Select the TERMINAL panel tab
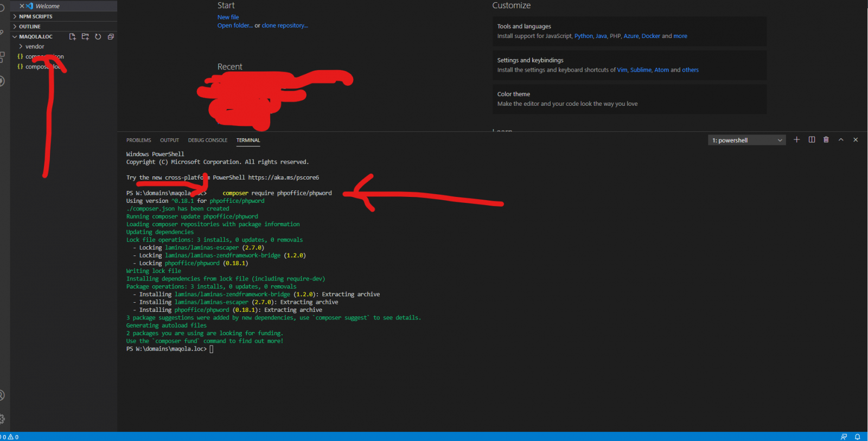The image size is (868, 441). (x=248, y=140)
